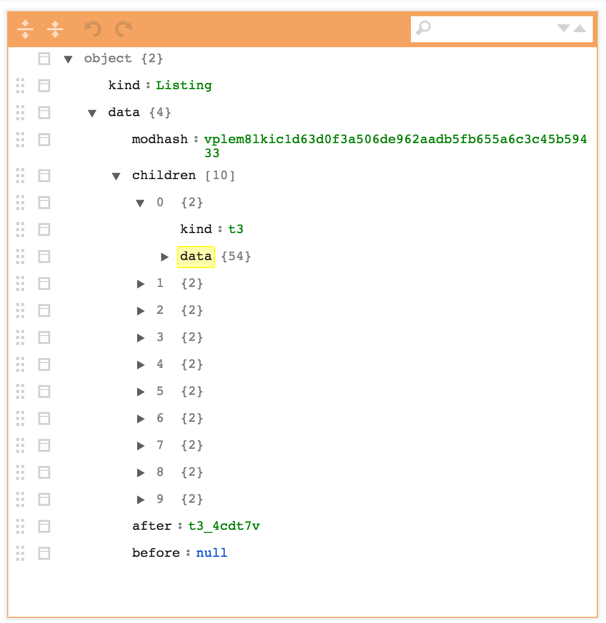Image resolution: width=606 pixels, height=623 pixels.
Task: Grab drag handle of child 3 row
Action: 20,337
